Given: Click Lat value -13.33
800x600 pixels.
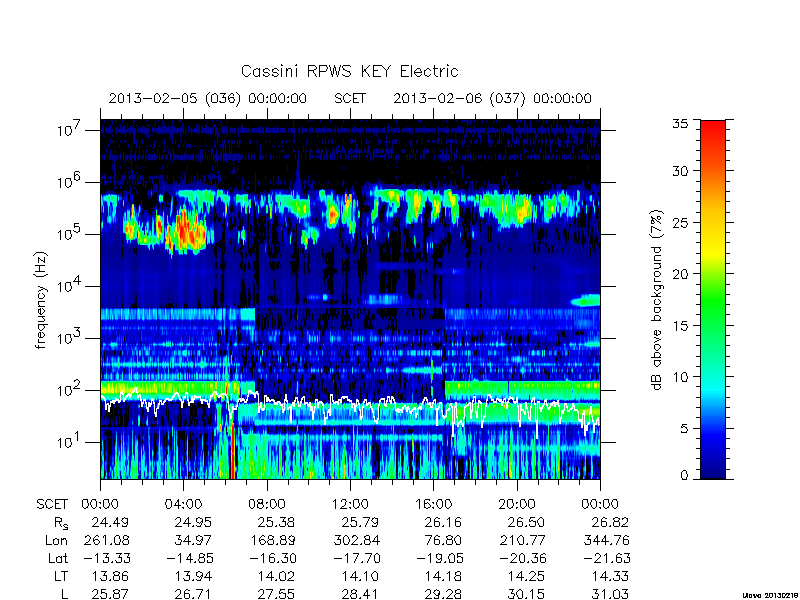Looking at the screenshot, I should tap(107, 558).
